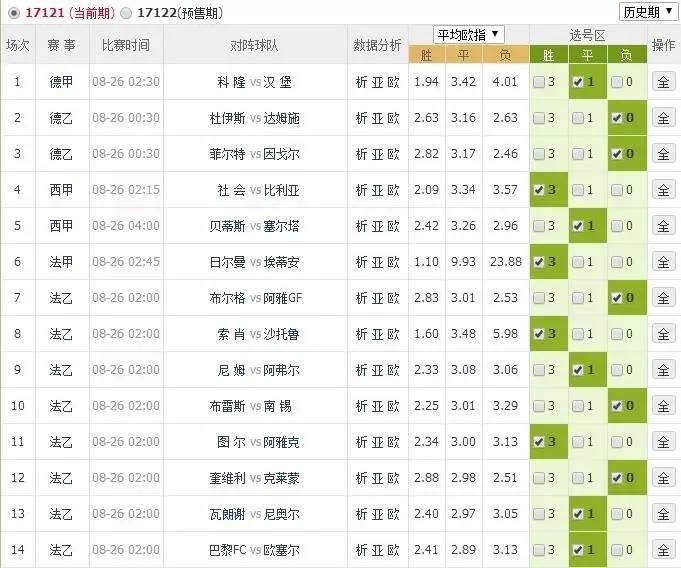Click team name 比利亚 in match 4

pos(281,190)
